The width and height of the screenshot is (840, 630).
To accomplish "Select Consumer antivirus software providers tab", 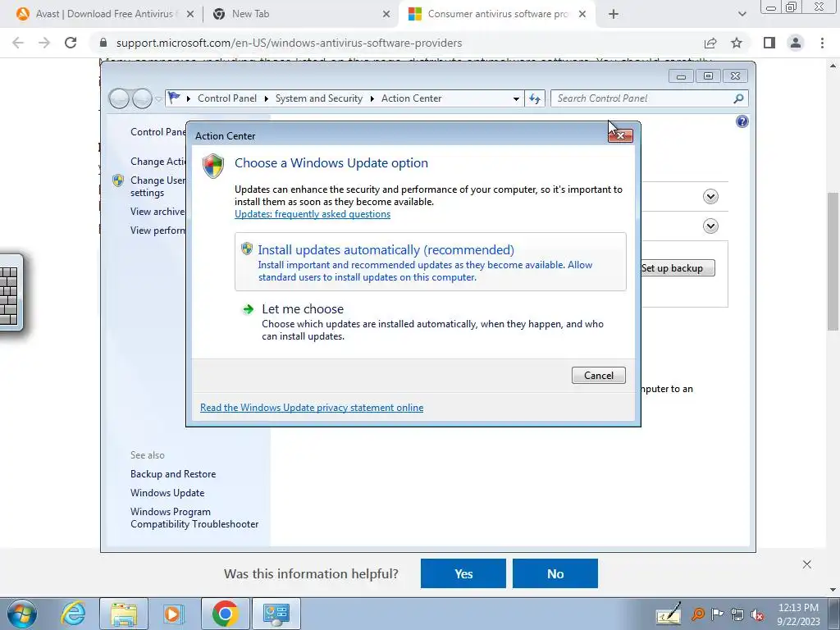I will click(497, 15).
